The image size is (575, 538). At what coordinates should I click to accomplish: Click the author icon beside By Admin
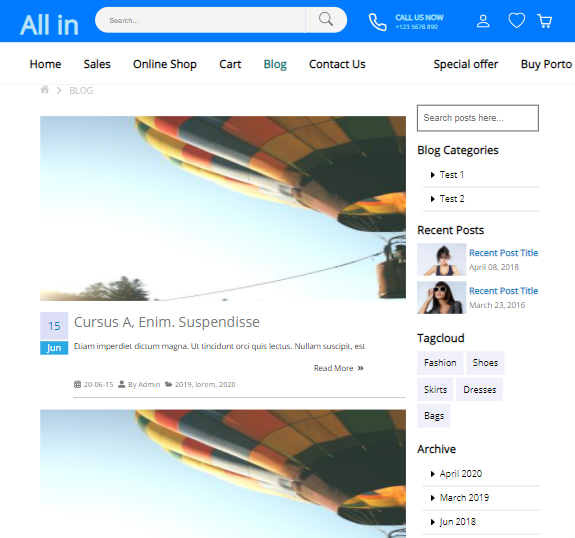(121, 384)
